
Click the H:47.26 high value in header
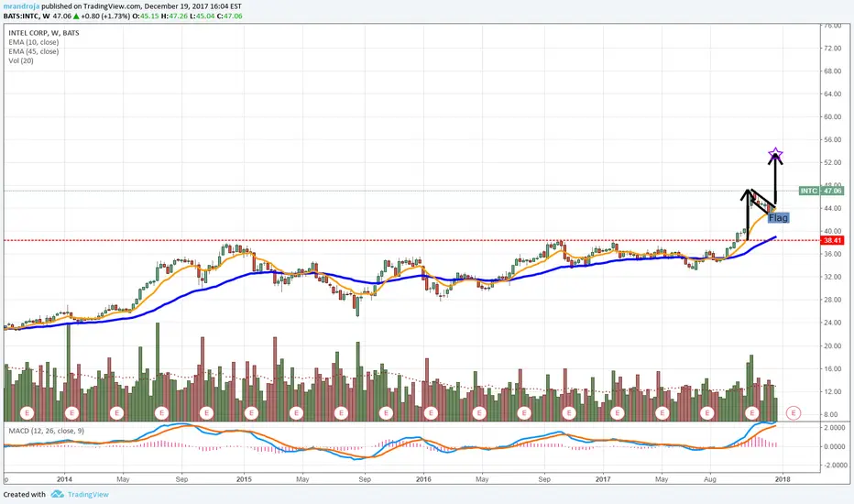175,16
